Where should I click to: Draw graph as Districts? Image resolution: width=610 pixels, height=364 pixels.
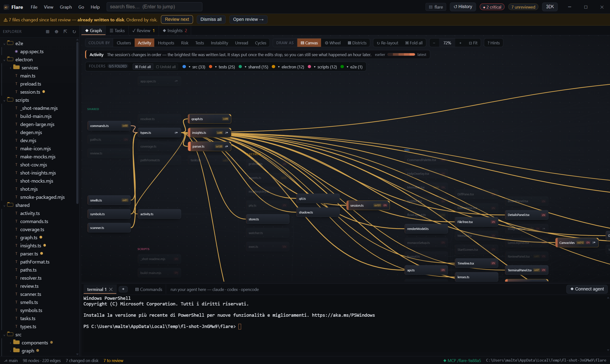(357, 43)
